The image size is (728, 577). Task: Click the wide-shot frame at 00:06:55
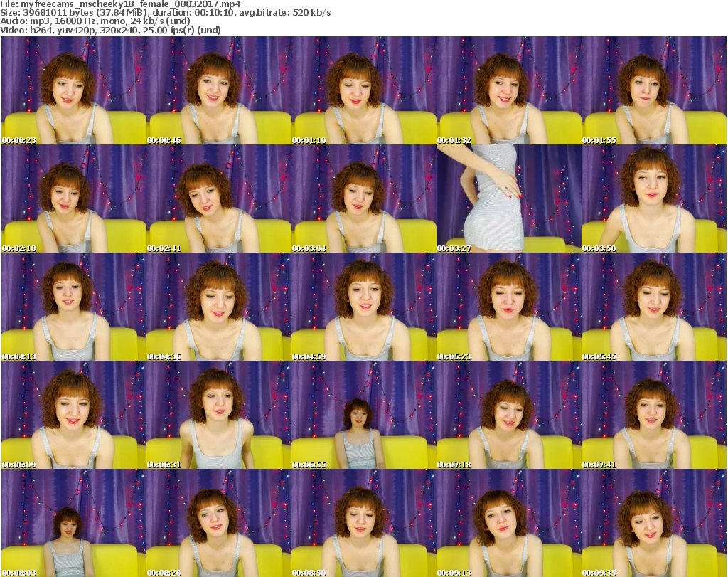point(363,415)
